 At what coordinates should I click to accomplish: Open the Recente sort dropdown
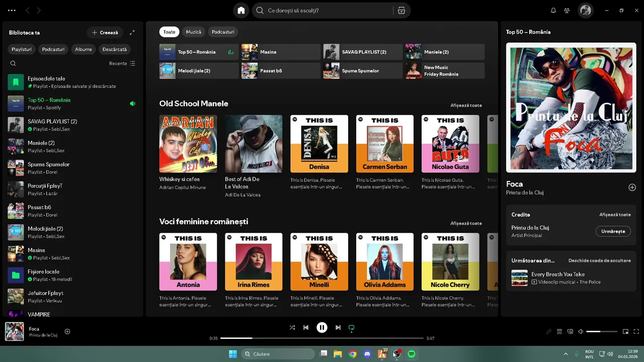pos(122,63)
